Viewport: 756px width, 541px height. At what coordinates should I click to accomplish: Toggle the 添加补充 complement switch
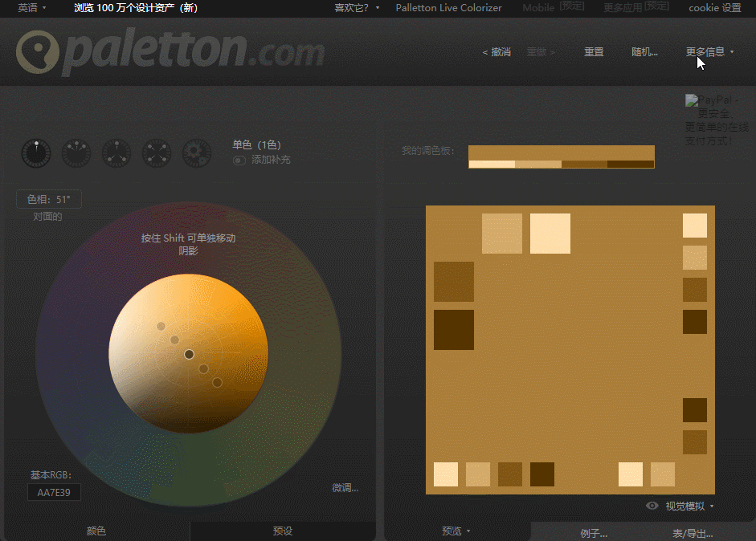[x=239, y=161]
